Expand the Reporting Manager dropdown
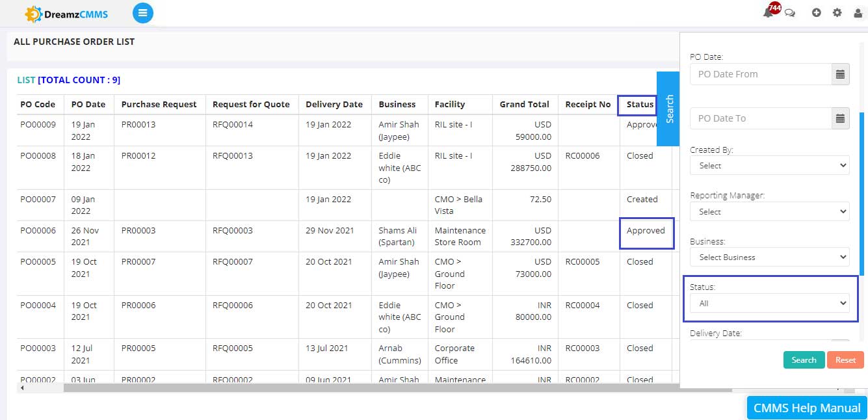 click(770, 211)
